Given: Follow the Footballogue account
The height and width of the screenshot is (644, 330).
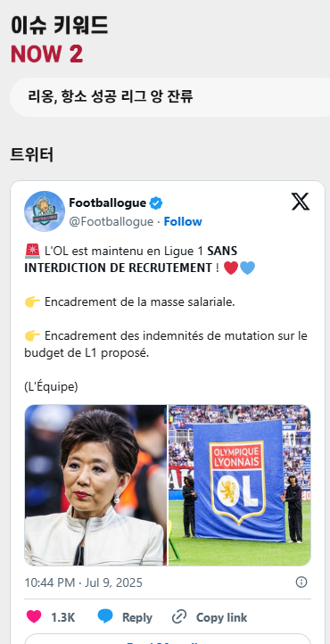Looking at the screenshot, I should click(183, 221).
